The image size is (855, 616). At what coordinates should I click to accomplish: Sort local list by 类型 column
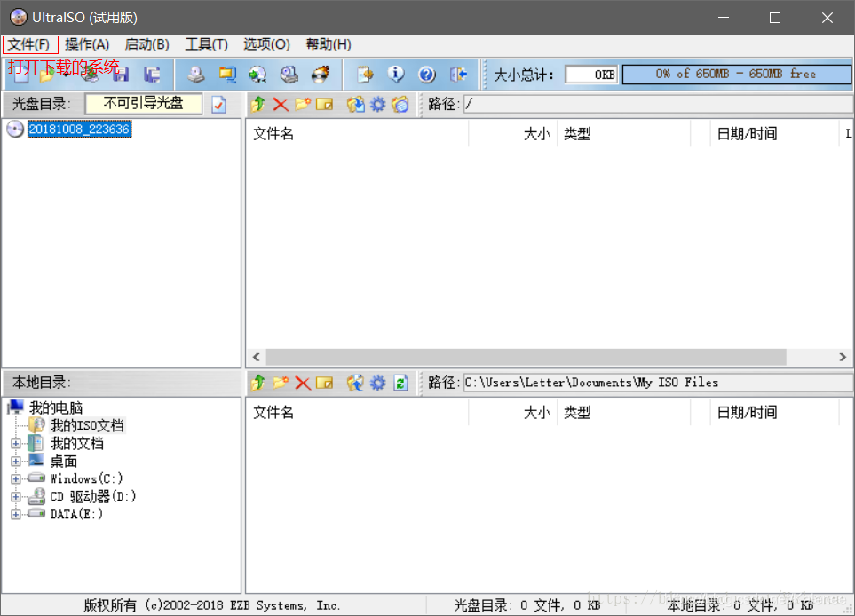pos(623,412)
